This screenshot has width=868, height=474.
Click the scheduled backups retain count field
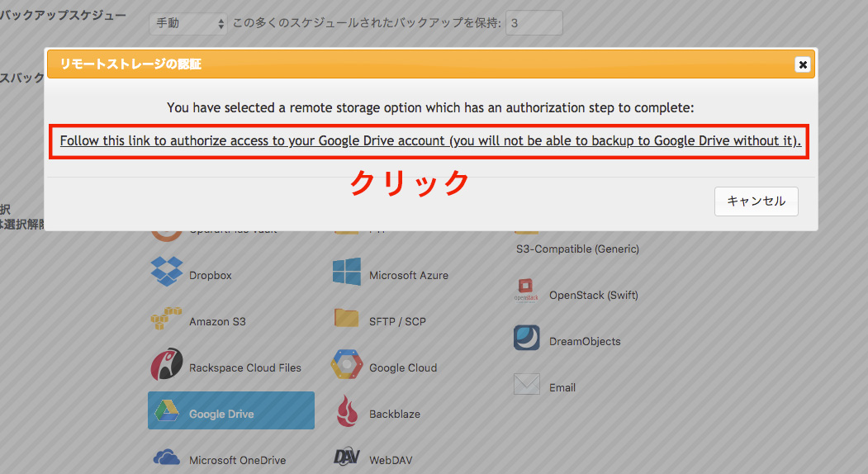tap(534, 23)
